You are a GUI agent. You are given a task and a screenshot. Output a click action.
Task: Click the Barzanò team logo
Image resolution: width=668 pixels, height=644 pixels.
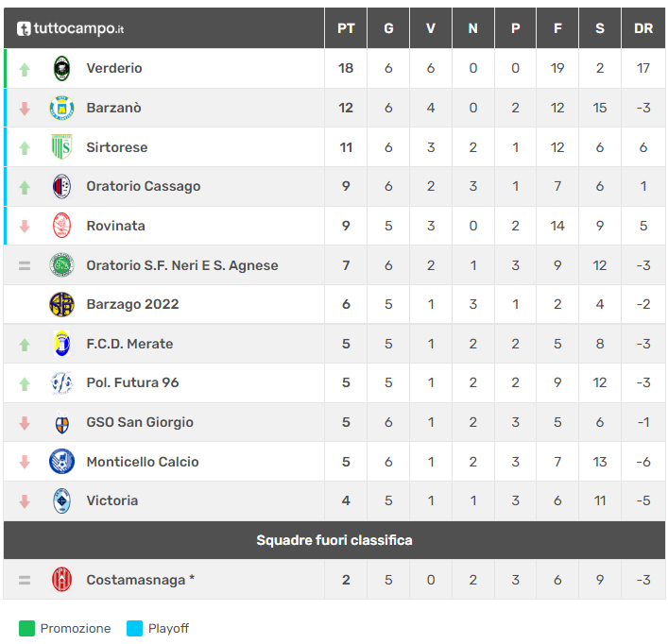[x=61, y=108]
